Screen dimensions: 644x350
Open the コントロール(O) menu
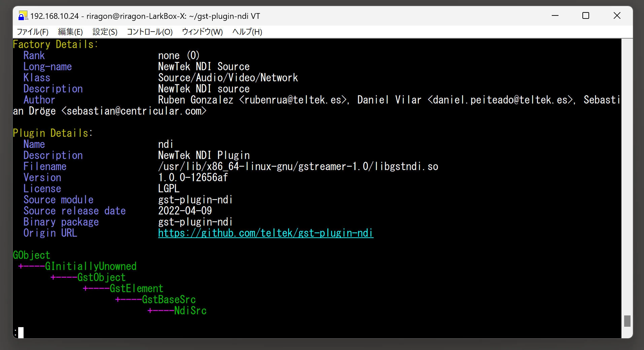pyautogui.click(x=149, y=32)
